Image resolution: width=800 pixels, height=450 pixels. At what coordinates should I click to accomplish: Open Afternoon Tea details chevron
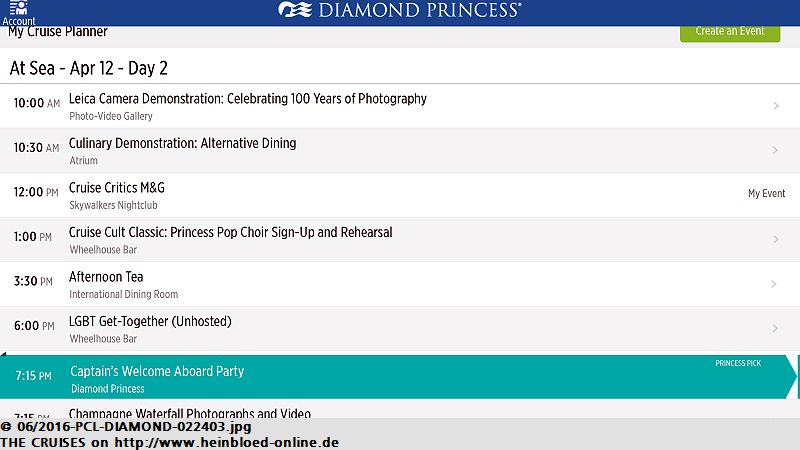pos(773,284)
